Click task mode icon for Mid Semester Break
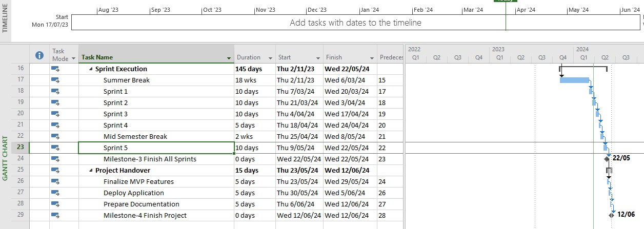 (55, 136)
